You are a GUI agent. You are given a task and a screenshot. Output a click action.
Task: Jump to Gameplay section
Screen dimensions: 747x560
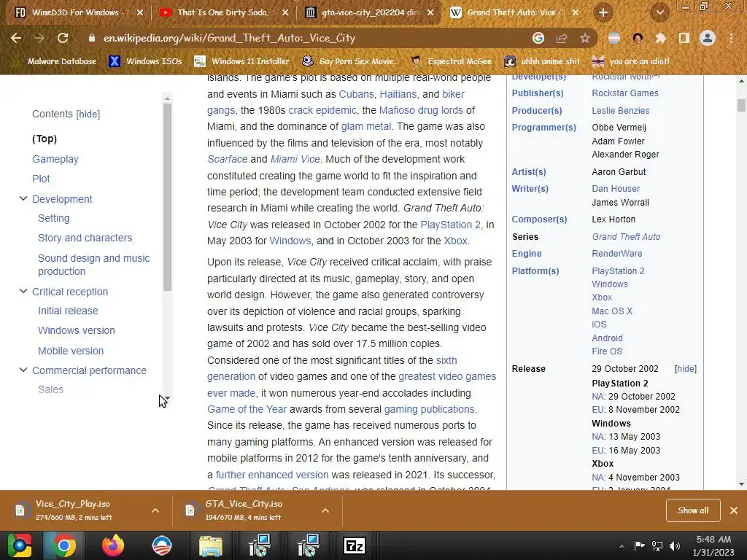[55, 159]
